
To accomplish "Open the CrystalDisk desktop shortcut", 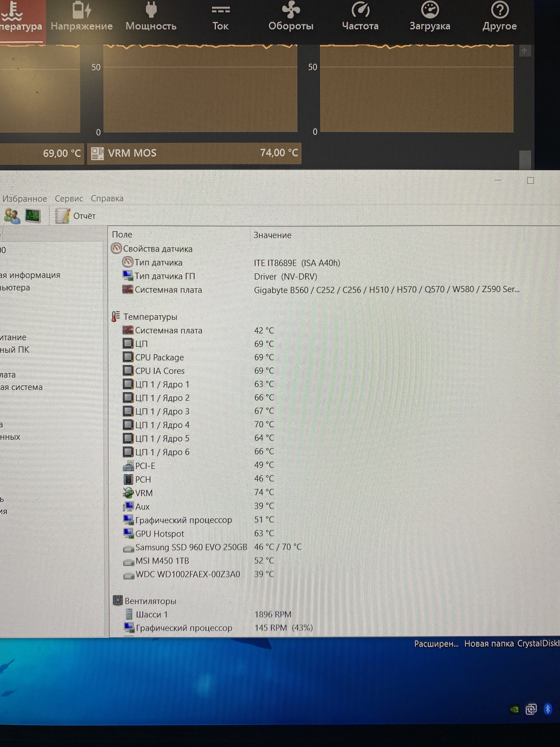I will click(x=538, y=644).
